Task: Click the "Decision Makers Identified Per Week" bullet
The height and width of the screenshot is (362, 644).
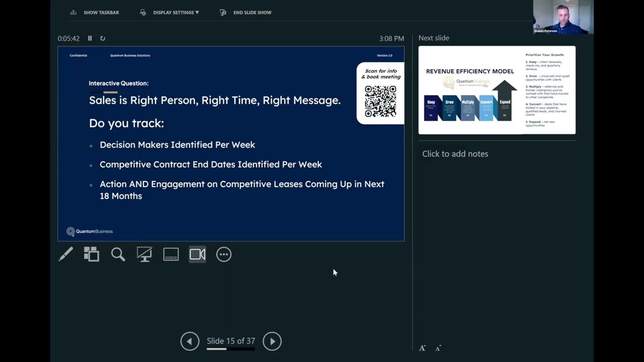Action: coord(177,145)
